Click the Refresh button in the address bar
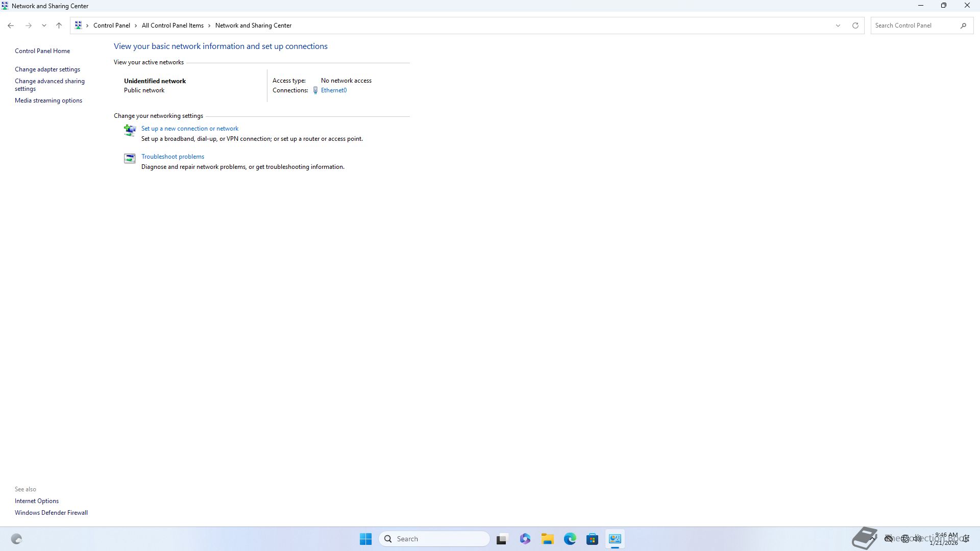 coord(855,26)
